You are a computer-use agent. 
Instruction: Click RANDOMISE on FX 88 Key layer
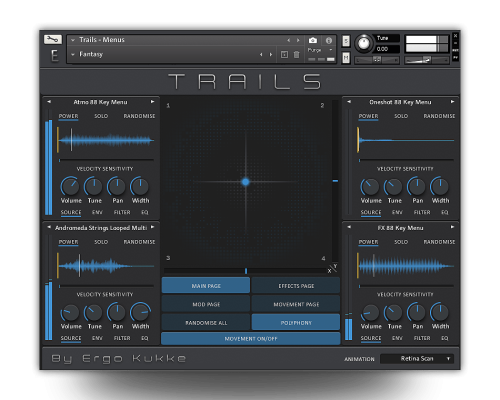pyautogui.click(x=439, y=242)
